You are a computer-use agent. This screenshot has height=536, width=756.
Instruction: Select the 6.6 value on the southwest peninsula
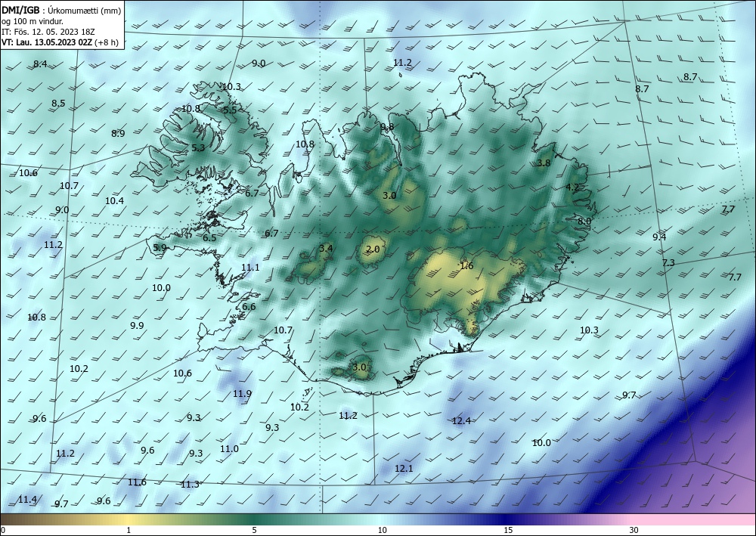(x=249, y=307)
